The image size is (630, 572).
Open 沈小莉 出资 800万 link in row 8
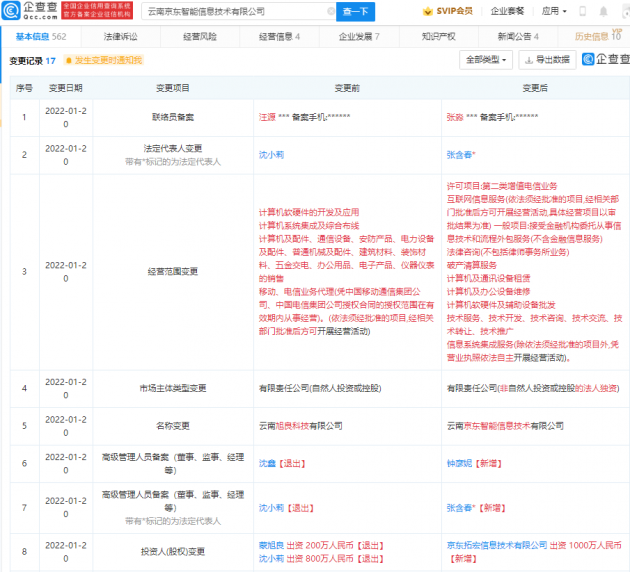(271, 559)
